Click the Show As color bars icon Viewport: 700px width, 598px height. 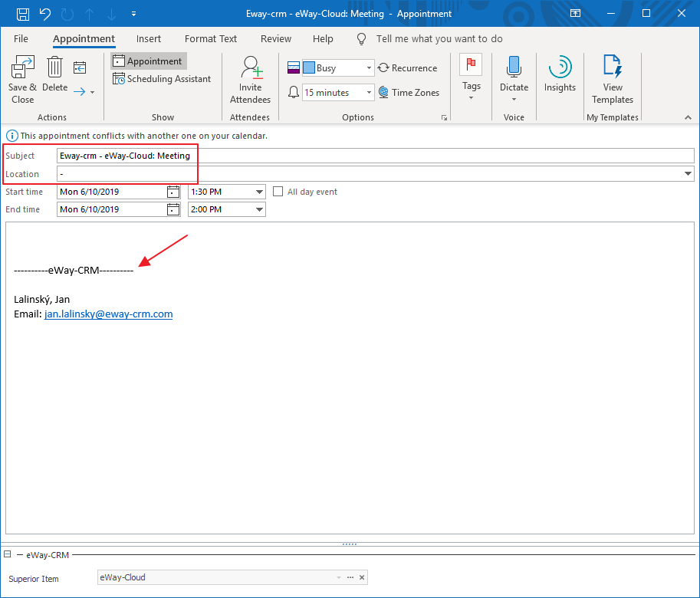coord(294,67)
